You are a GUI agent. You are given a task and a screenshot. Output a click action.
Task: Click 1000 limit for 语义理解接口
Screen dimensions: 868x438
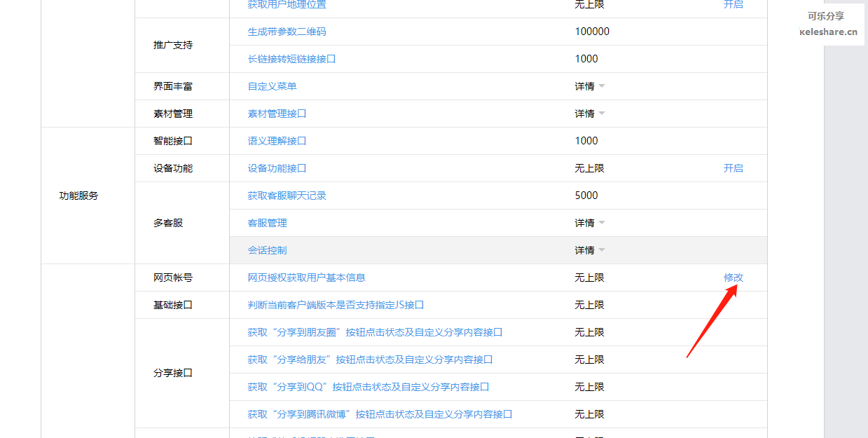[x=586, y=141]
